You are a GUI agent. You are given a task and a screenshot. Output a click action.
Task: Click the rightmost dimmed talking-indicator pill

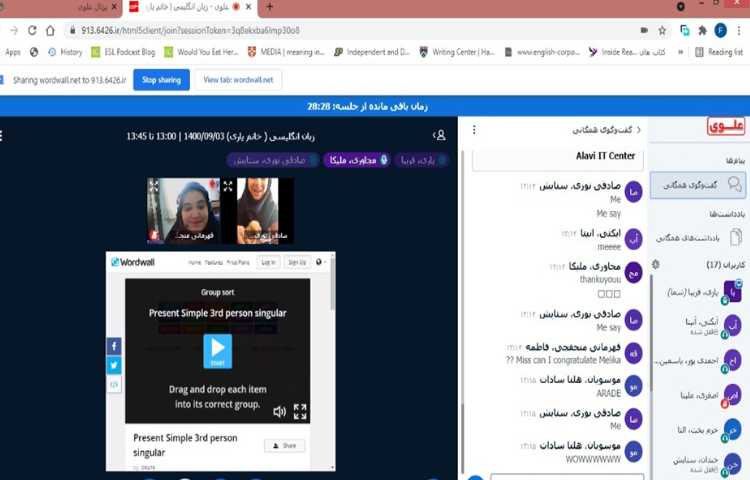[421, 160]
